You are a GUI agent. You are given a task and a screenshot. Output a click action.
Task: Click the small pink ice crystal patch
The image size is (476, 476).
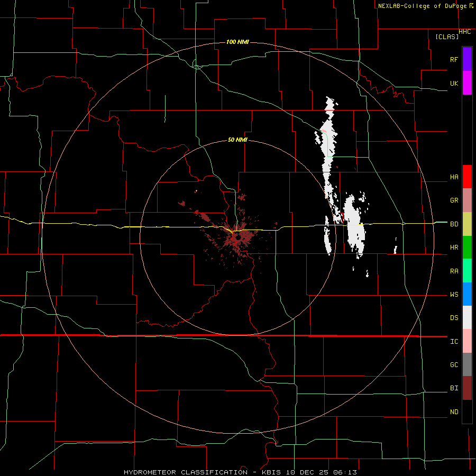click(x=324, y=131)
